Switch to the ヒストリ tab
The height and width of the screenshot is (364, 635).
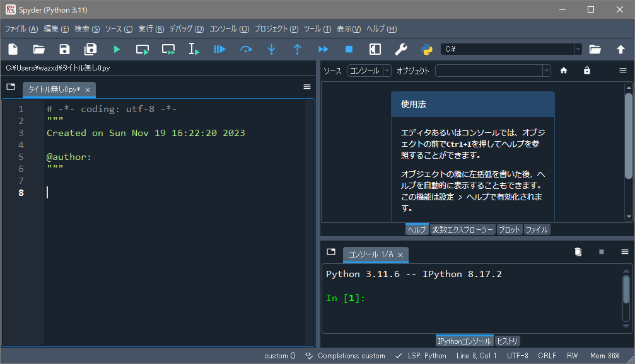pos(508,341)
